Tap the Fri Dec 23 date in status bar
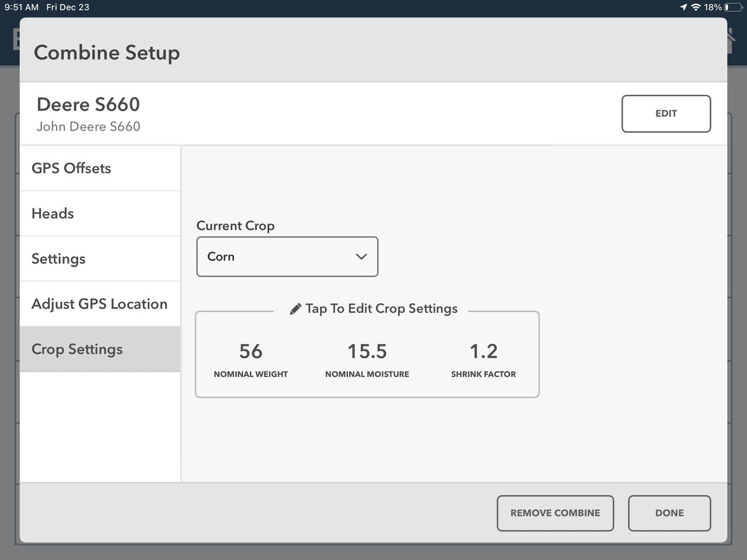The height and width of the screenshot is (560, 747). click(68, 7)
